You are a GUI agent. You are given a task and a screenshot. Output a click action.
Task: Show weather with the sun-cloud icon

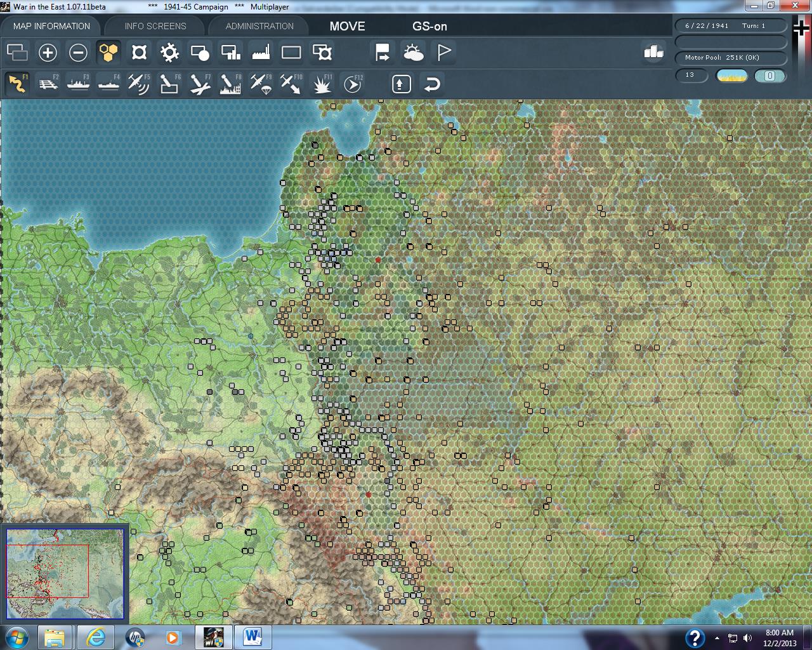413,52
